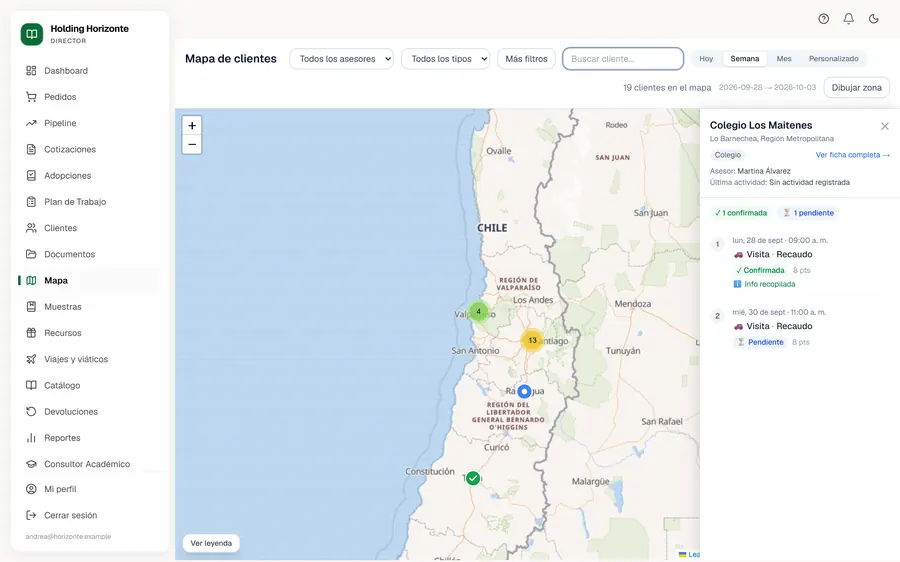
Task: Zoom out the map with minus button
Action: tap(192, 145)
